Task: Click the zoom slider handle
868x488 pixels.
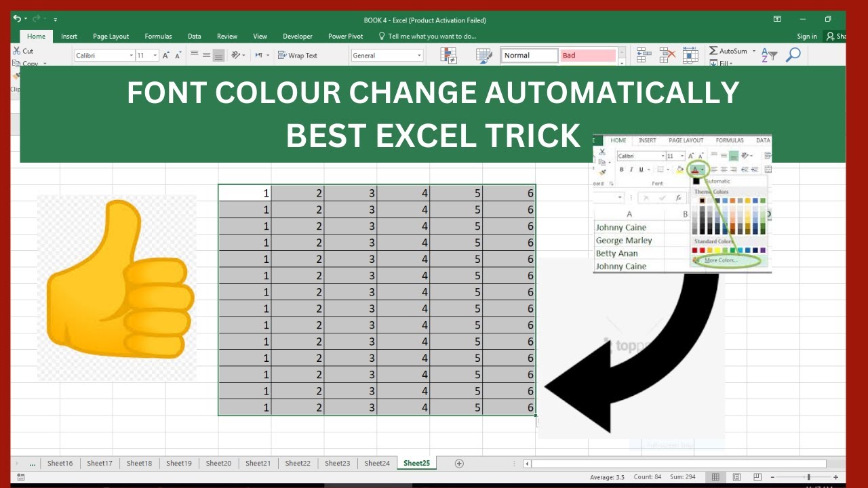Action: click(x=808, y=477)
